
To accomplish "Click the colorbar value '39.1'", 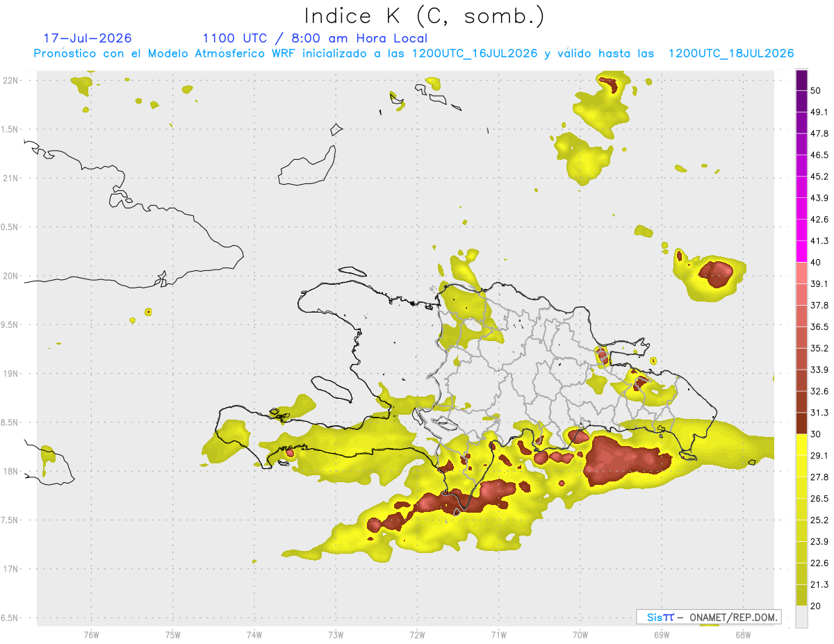I will pos(819,283).
